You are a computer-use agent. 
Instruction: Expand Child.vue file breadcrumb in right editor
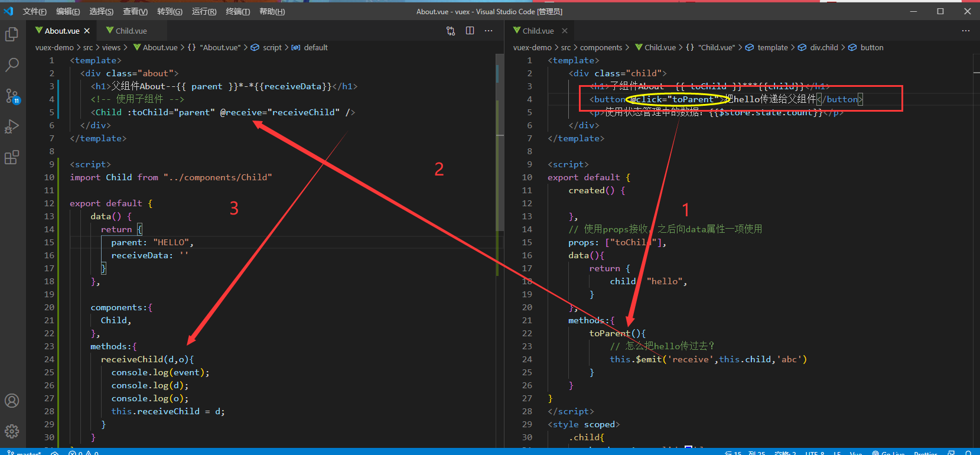click(x=655, y=47)
